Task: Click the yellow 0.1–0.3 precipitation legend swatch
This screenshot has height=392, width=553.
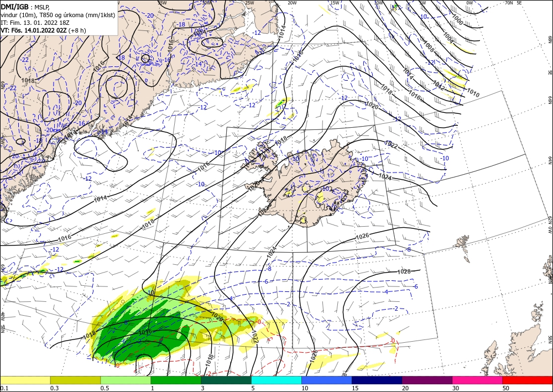Action: [25, 380]
